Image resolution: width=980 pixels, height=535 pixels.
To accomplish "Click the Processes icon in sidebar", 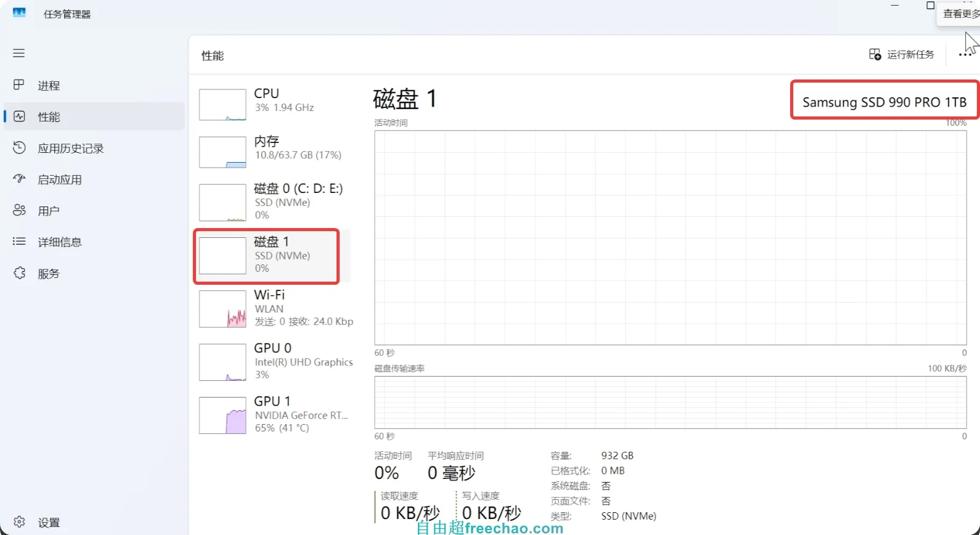I will 19,84.
